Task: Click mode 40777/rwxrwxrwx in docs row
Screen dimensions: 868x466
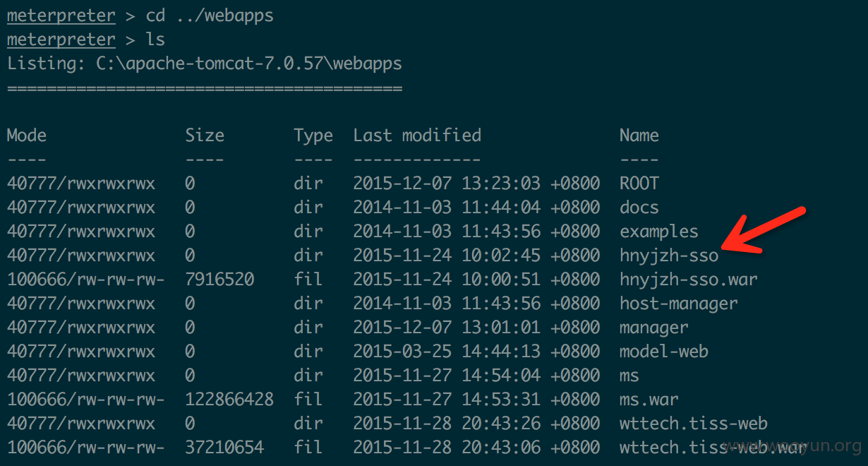Action: (81, 208)
